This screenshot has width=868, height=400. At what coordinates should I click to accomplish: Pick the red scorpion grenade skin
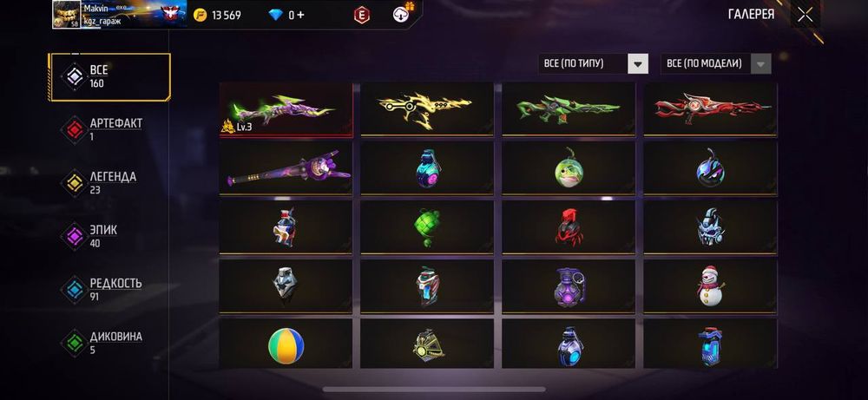[569, 228]
